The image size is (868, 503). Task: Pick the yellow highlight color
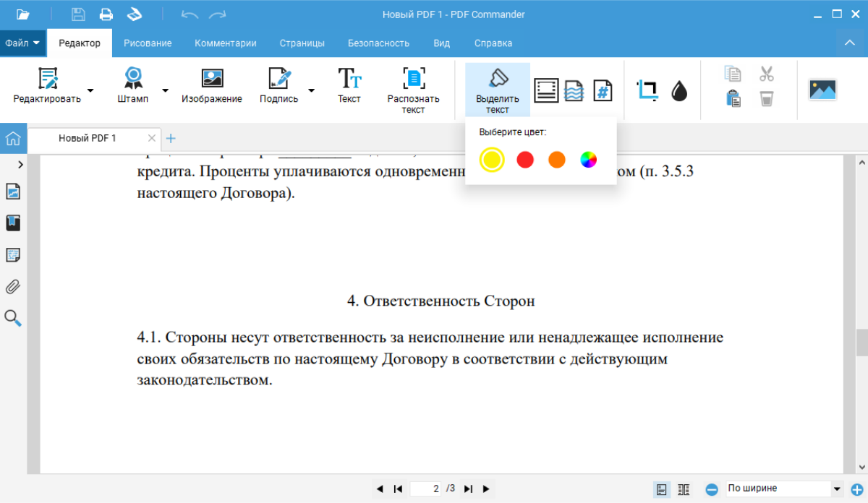pyautogui.click(x=491, y=160)
